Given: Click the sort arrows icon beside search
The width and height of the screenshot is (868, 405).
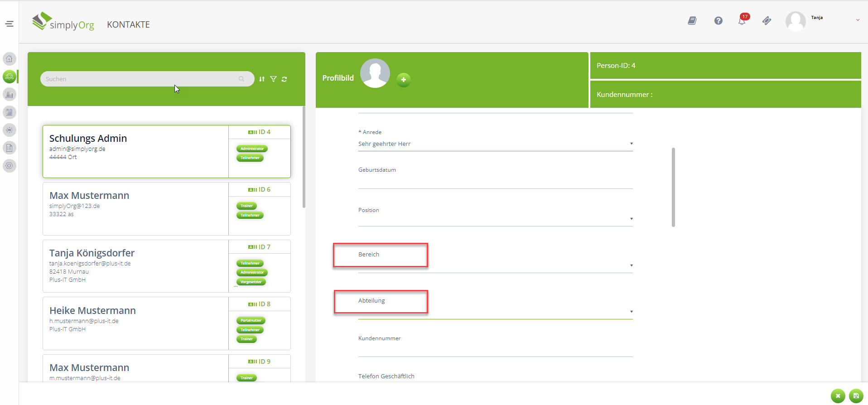Looking at the screenshot, I should tap(262, 79).
